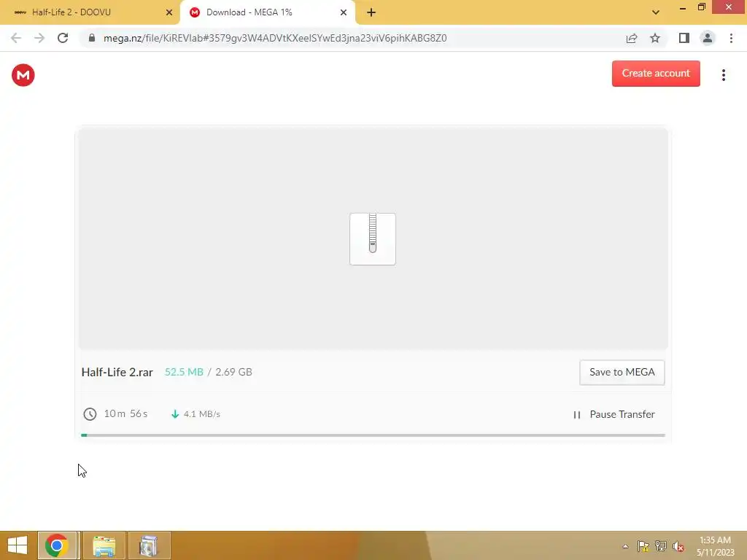The width and height of the screenshot is (747, 560).
Task: Click the MEGA logo icon
Action: pyautogui.click(x=23, y=75)
